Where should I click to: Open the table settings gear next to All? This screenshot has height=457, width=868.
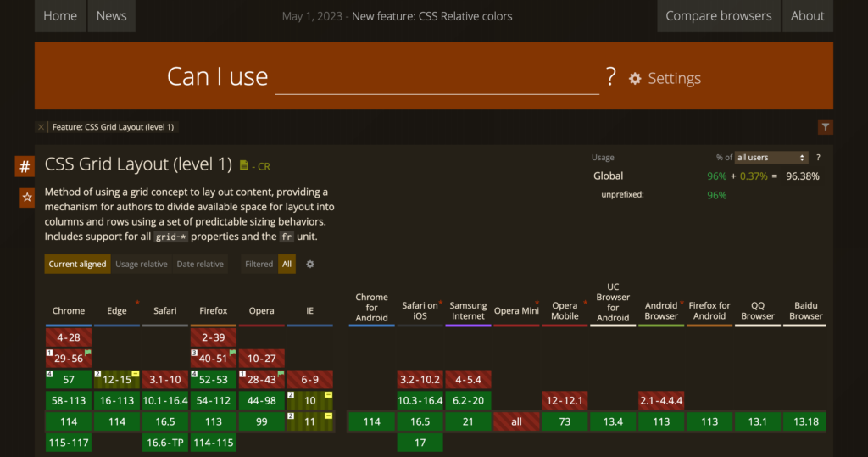pos(310,265)
